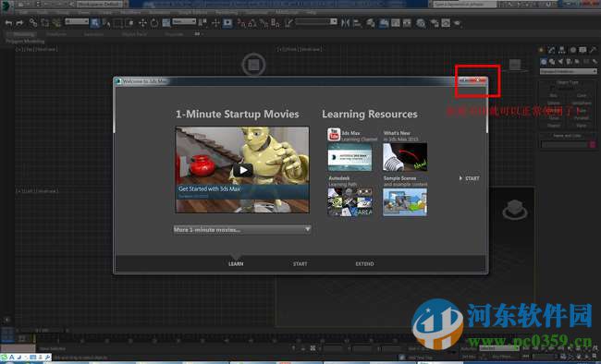Open Autodesk Learning Path AREA thumbnail
This screenshot has height=364, width=601.
tap(350, 202)
